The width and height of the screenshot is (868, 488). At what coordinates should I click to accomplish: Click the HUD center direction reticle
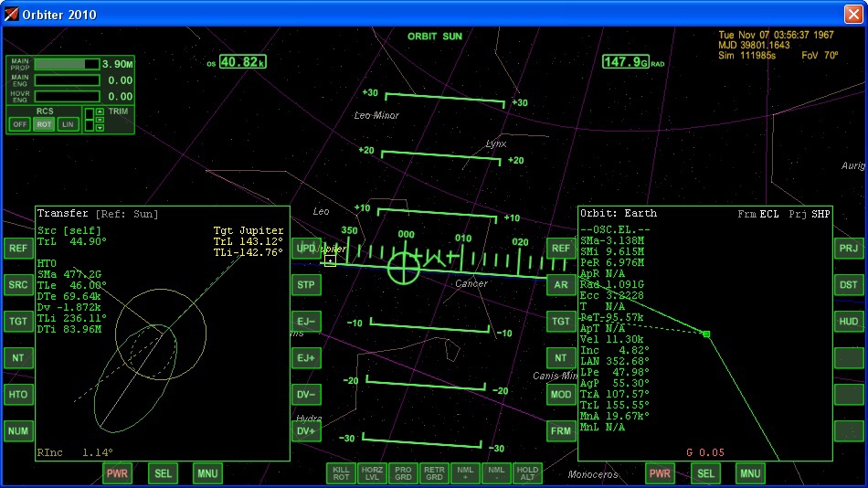pyautogui.click(x=404, y=268)
